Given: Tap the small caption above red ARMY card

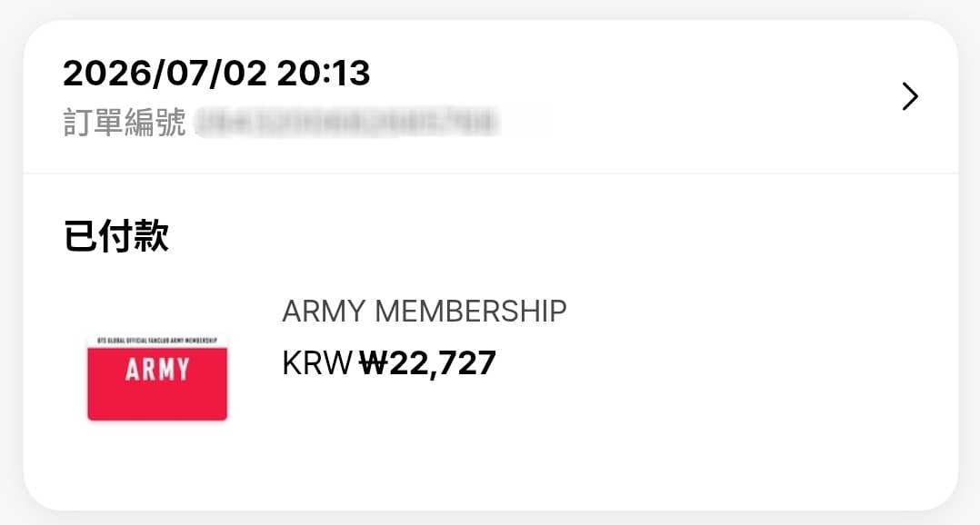Looking at the screenshot, I should pos(157,341).
